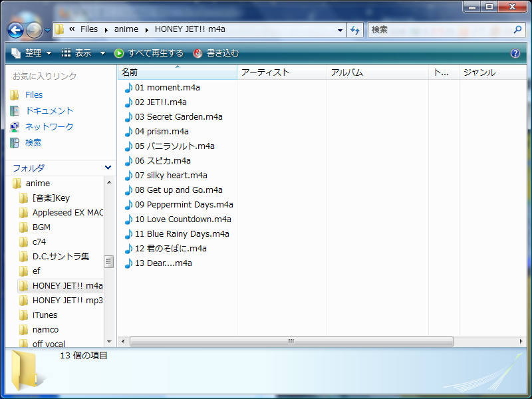Screen dimensions: 532x399
Task: Click music icon of 02 JET!!.m4a
Action: coord(128,102)
